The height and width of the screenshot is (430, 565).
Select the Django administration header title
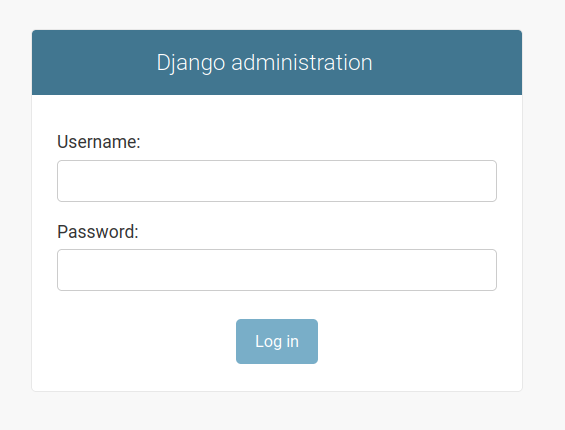pyautogui.click(x=264, y=63)
